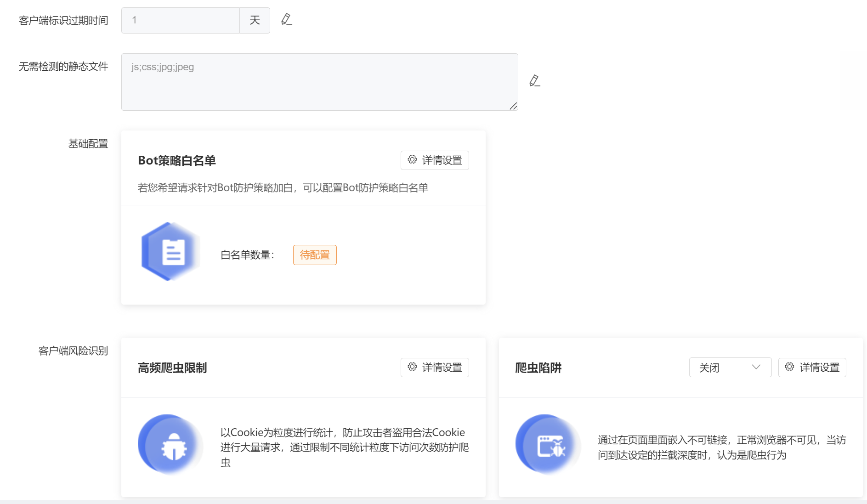Click gear icon in Bot策略白名单 详情设置
The height and width of the screenshot is (504, 867).
pos(412,160)
